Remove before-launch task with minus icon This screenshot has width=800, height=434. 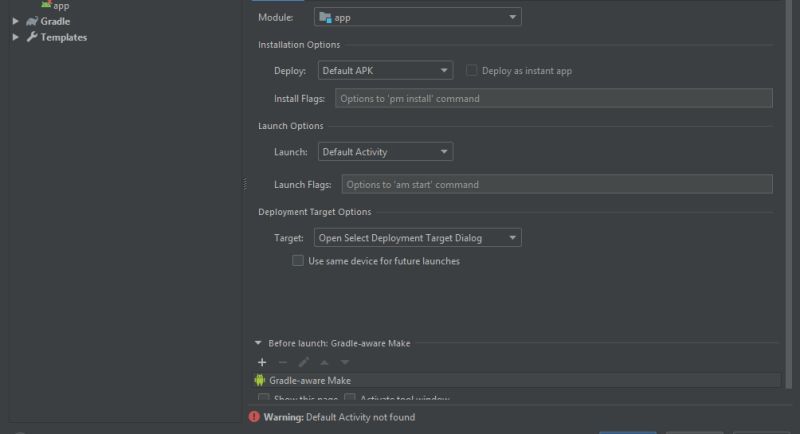pyautogui.click(x=283, y=362)
